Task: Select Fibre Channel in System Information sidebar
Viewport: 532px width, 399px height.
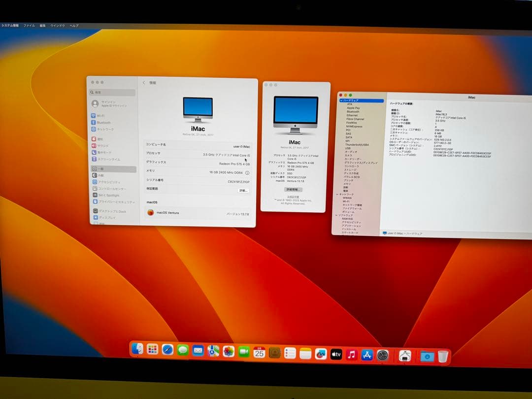Action: (x=355, y=119)
